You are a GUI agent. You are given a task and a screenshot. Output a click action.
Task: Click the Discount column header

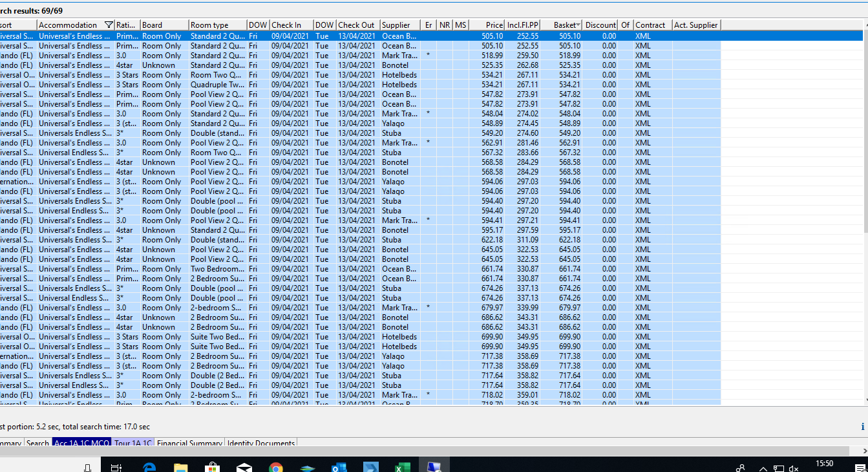tap(600, 25)
